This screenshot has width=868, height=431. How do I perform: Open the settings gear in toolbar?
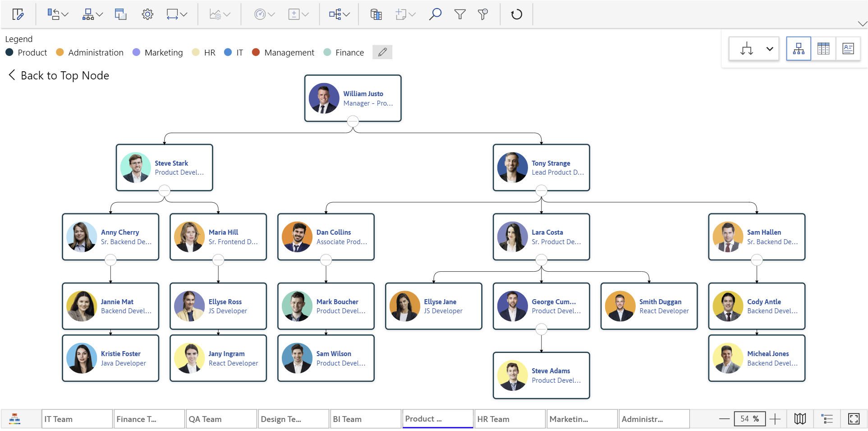tap(147, 14)
